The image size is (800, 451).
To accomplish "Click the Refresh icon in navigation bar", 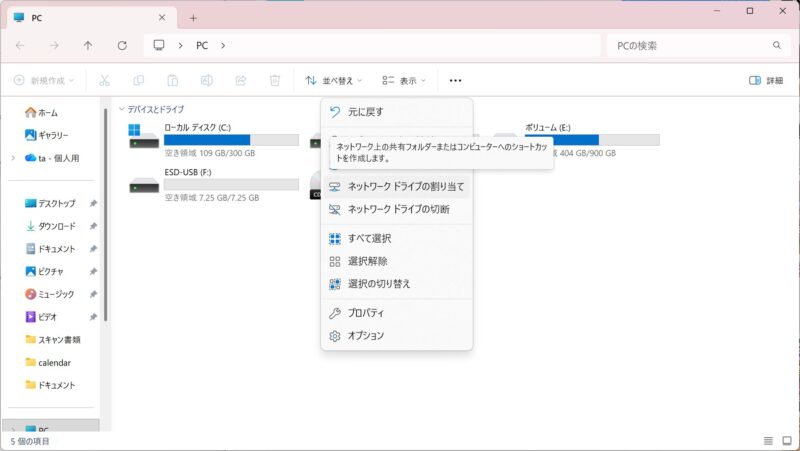I will tap(122, 45).
